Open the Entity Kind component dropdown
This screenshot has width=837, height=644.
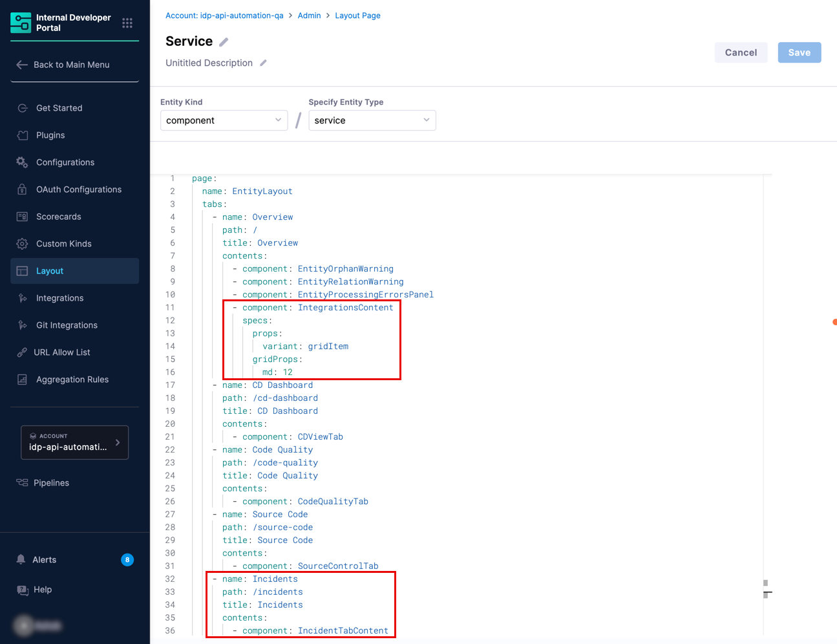[x=224, y=120]
